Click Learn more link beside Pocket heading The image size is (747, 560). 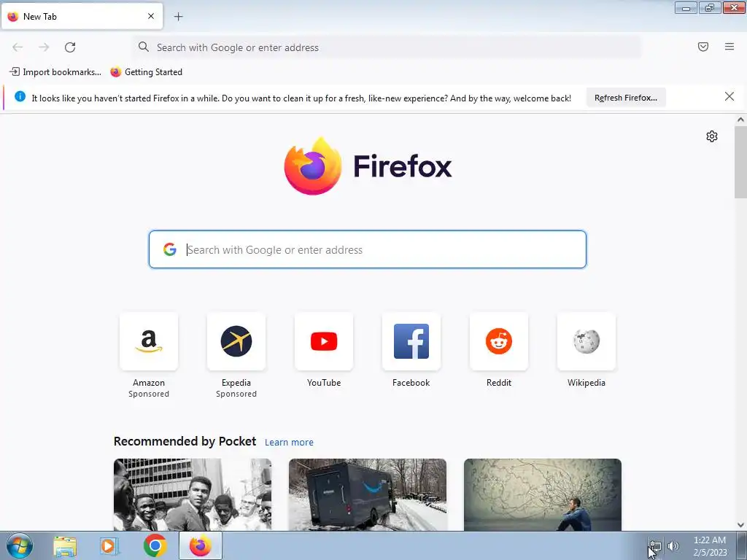[289, 443]
